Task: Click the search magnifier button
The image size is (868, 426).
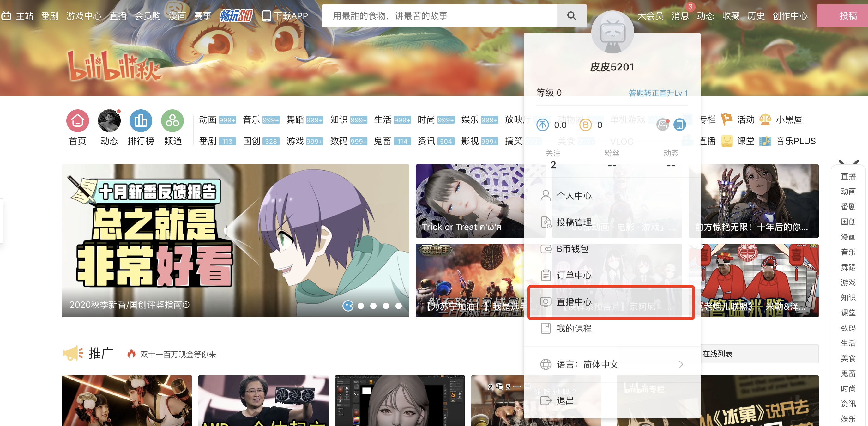Action: [571, 16]
